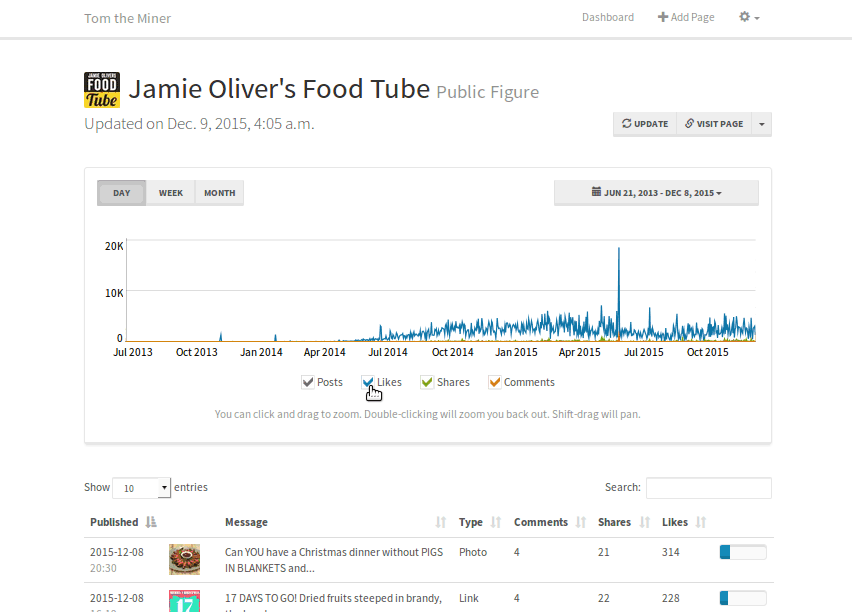Click the Shares column header text
852x612 pixels.
(615, 522)
